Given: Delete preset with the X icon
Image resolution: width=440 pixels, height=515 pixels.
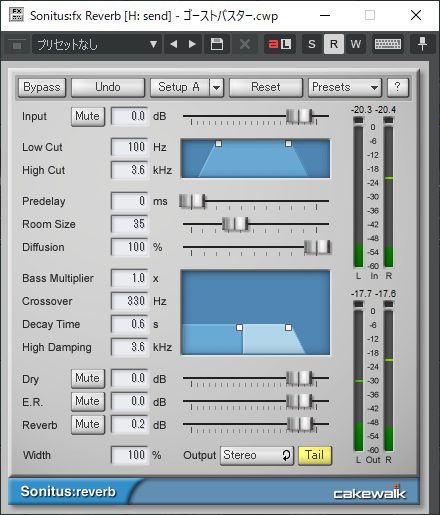Looking at the screenshot, I should tap(245, 44).
